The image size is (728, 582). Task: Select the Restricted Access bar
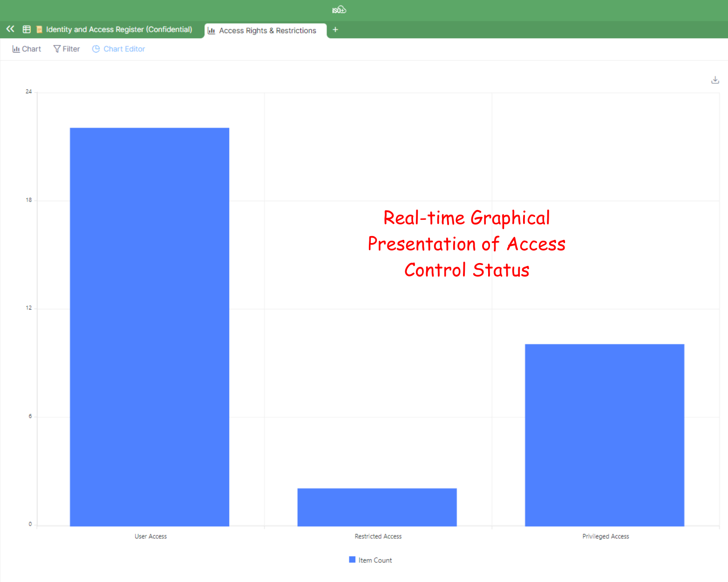point(377,507)
